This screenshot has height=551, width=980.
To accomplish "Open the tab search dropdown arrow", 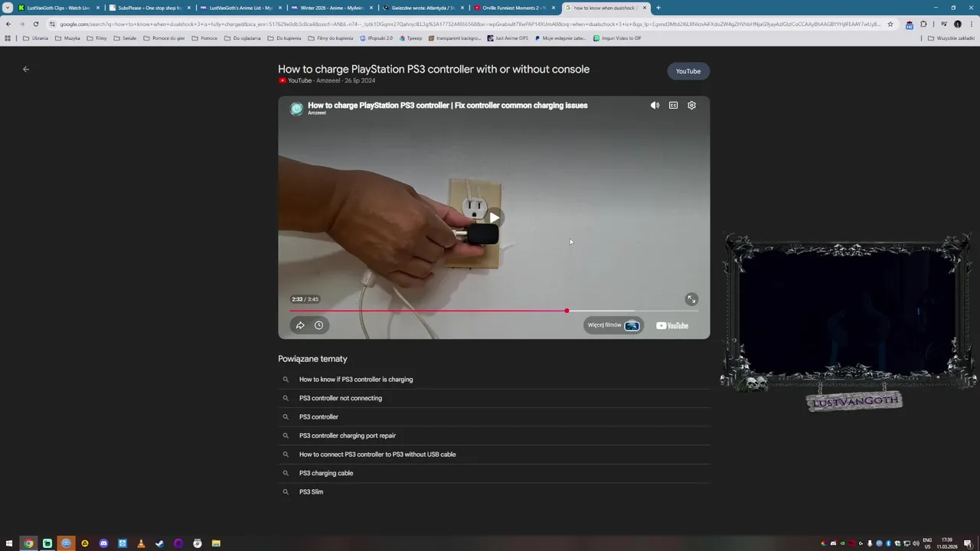I will pos(8,8).
